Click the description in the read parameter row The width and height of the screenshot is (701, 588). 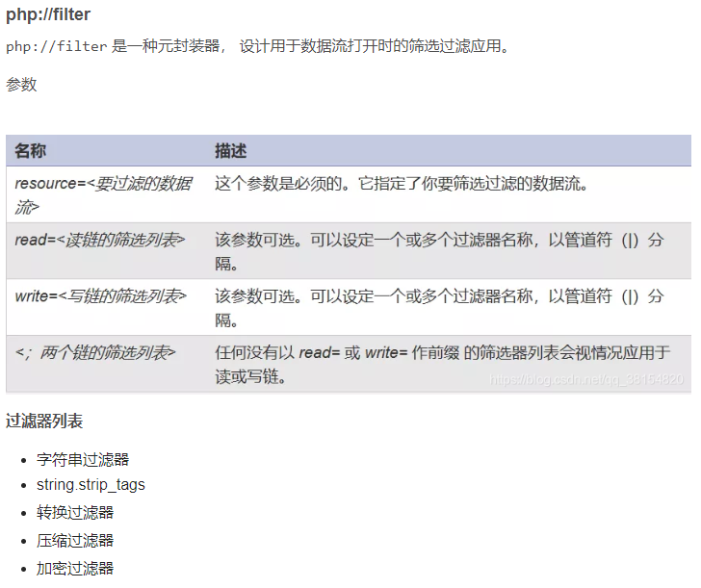[x=439, y=250]
